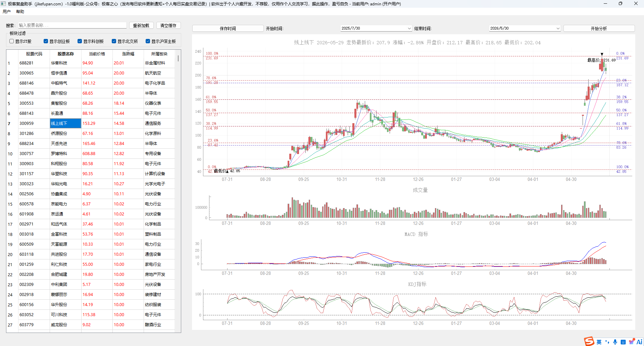Open the soft keyboard icon in IME bar

click(623, 342)
